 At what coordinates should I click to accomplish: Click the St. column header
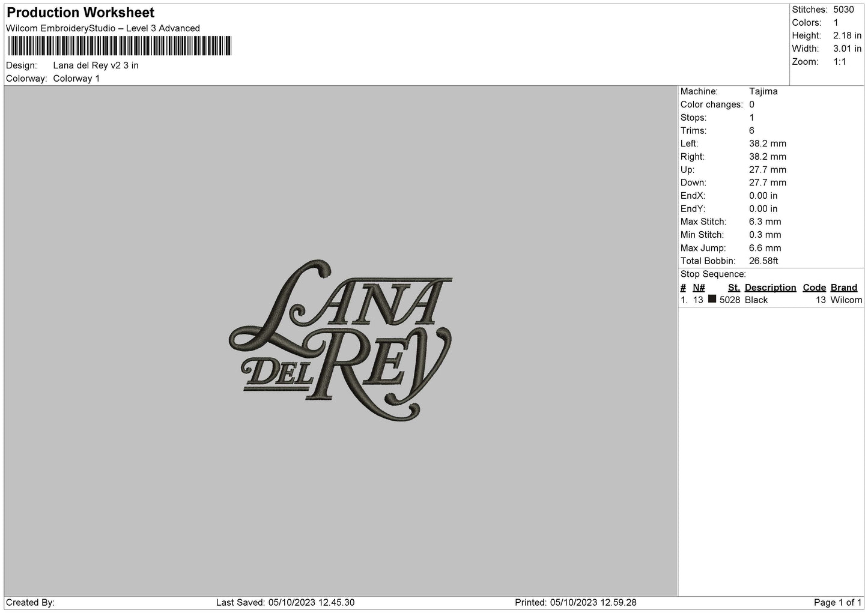[734, 288]
